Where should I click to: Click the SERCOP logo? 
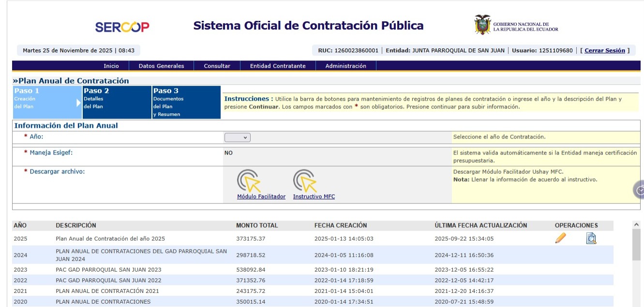122,27
